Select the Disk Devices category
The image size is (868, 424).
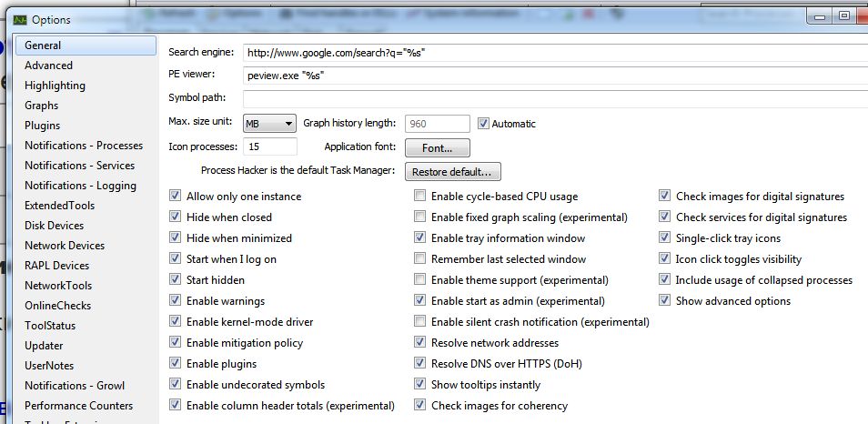pos(54,226)
